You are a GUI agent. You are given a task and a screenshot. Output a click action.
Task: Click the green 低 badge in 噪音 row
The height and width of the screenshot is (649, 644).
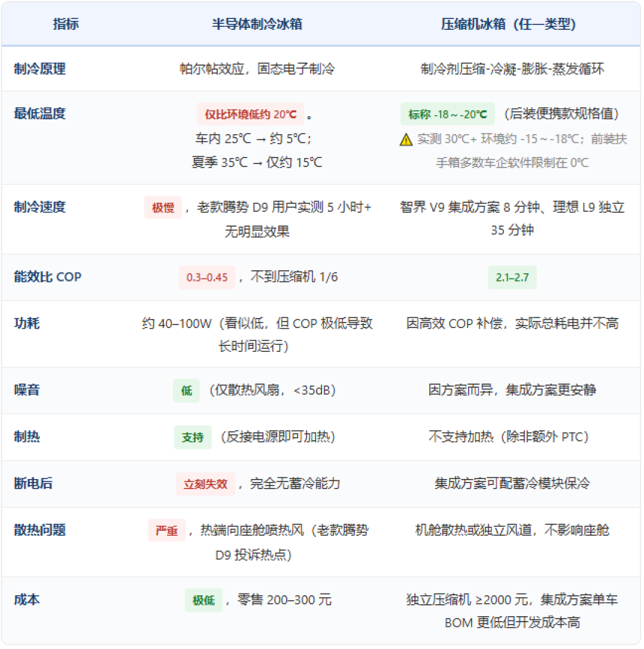(x=187, y=391)
